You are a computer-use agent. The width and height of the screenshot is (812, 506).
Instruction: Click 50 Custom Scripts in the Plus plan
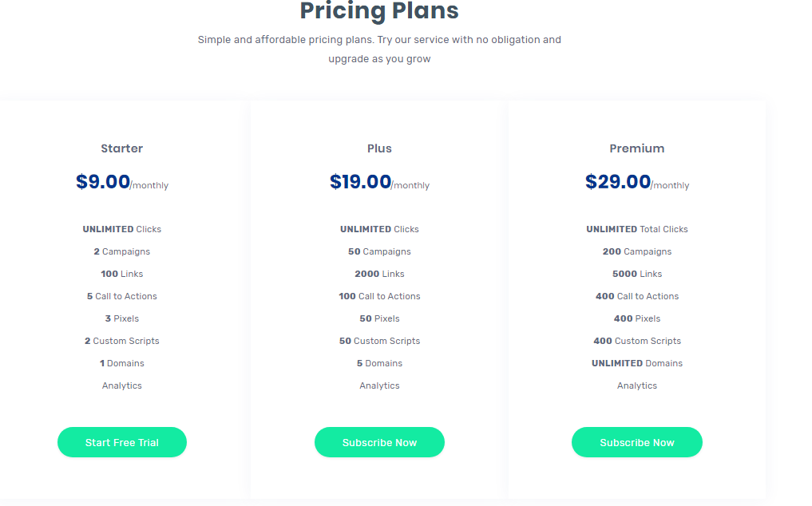tap(379, 341)
